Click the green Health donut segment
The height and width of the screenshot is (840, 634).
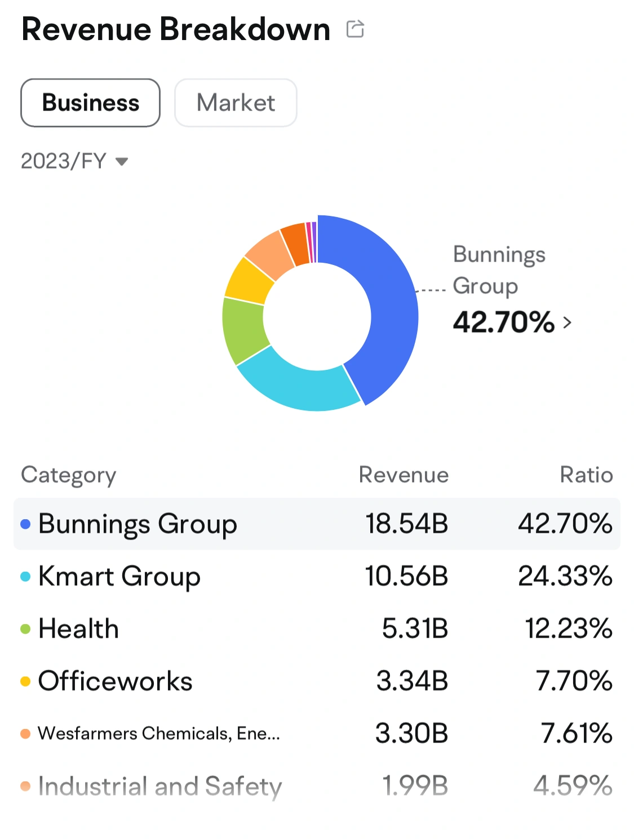click(x=243, y=330)
